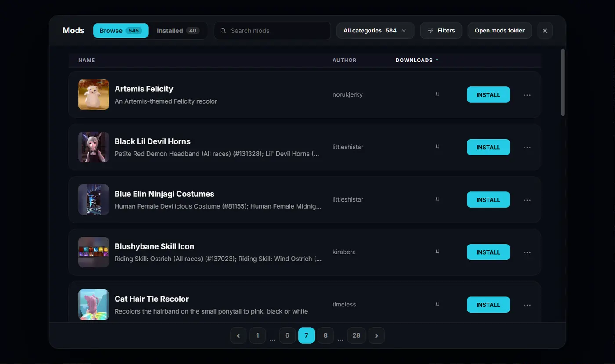Click author norukjerky
Image resolution: width=615 pixels, height=364 pixels.
pos(347,94)
